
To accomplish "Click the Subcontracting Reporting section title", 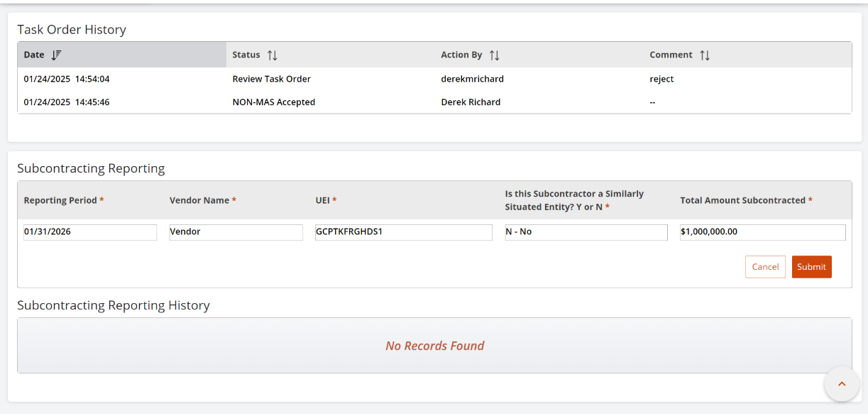I will [91, 168].
